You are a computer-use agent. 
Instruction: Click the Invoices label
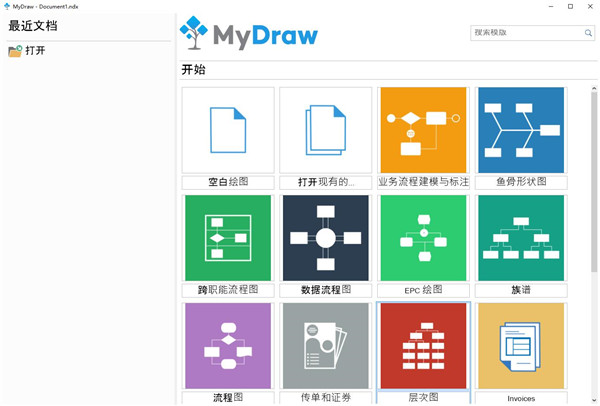click(x=521, y=398)
